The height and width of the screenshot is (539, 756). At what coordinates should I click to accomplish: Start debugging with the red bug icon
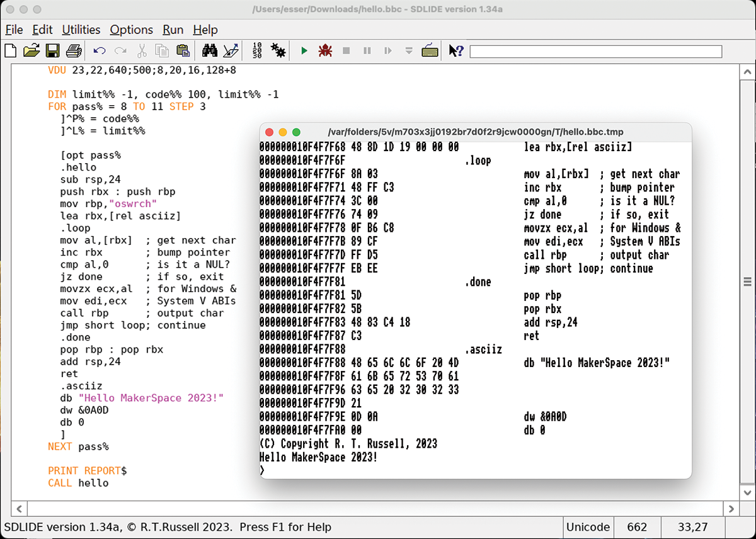pyautogui.click(x=325, y=51)
